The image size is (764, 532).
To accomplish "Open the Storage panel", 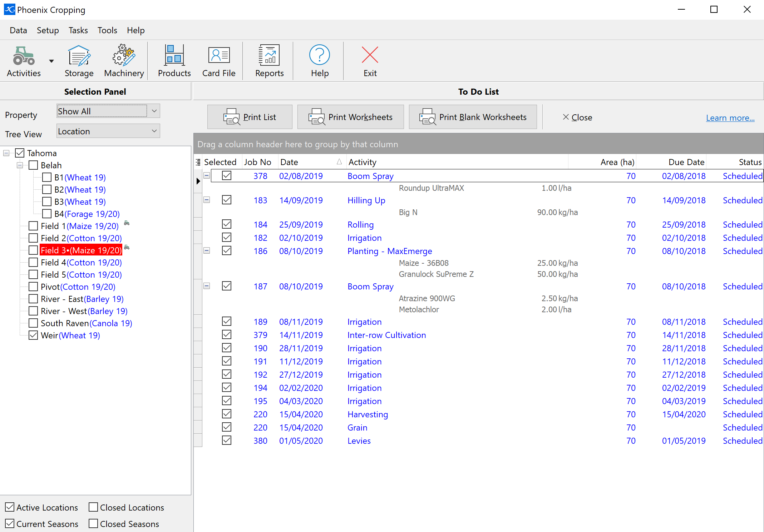I will 79,60.
